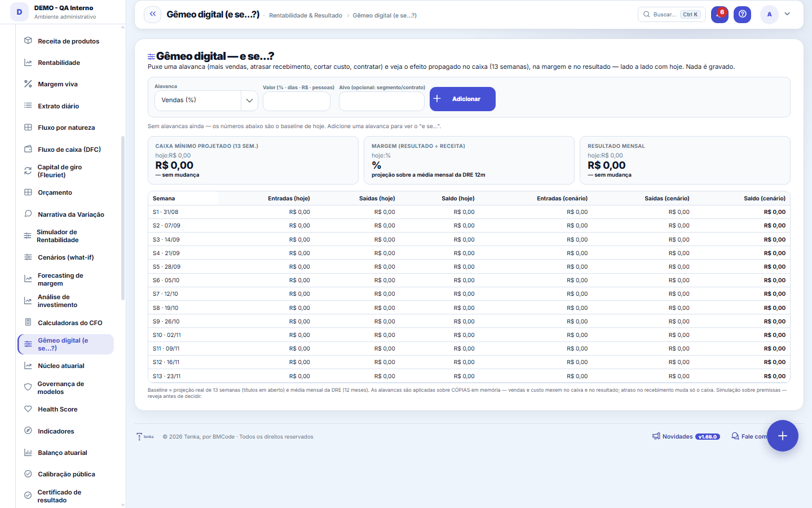The height and width of the screenshot is (508, 812).
Task: Click Rentabilidade & Resultado breadcrumb
Action: pos(306,15)
